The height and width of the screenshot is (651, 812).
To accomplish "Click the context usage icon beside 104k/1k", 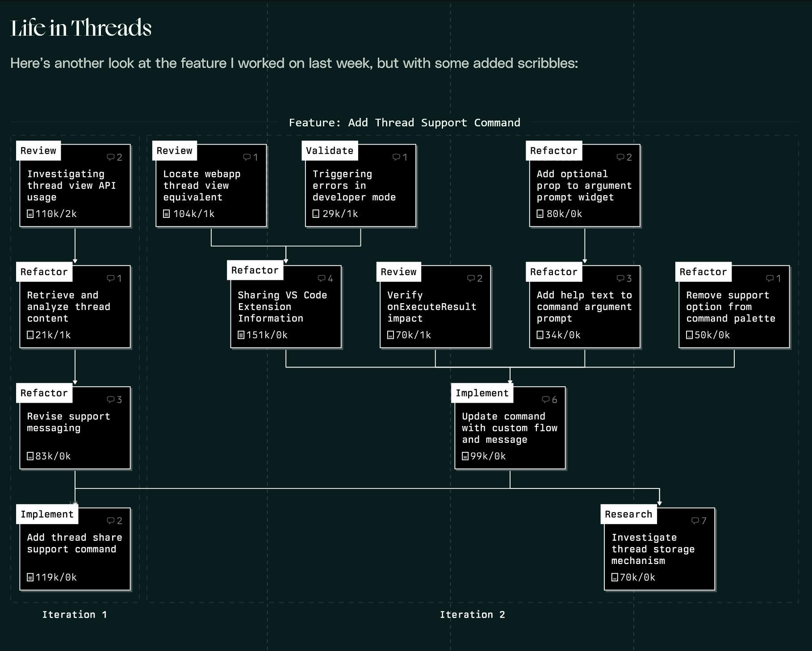I will tap(167, 214).
